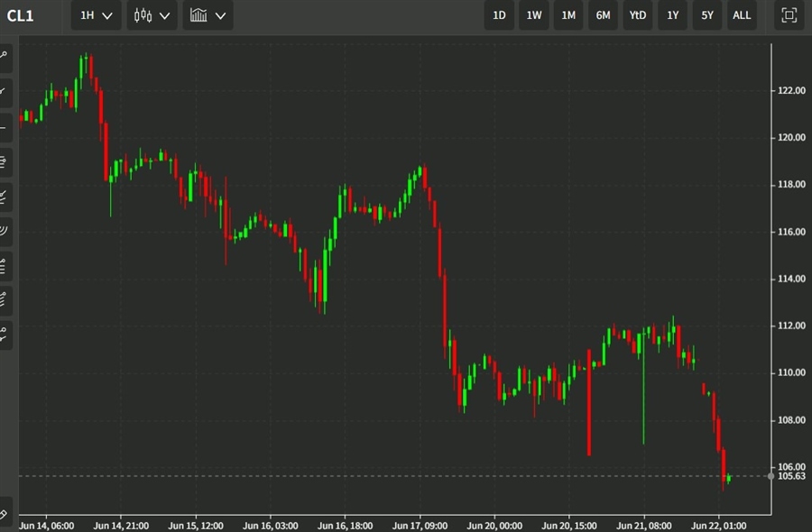Click the Jun 16, 18:00 time label
Viewport: 812px width, 532px height.
pyautogui.click(x=345, y=526)
